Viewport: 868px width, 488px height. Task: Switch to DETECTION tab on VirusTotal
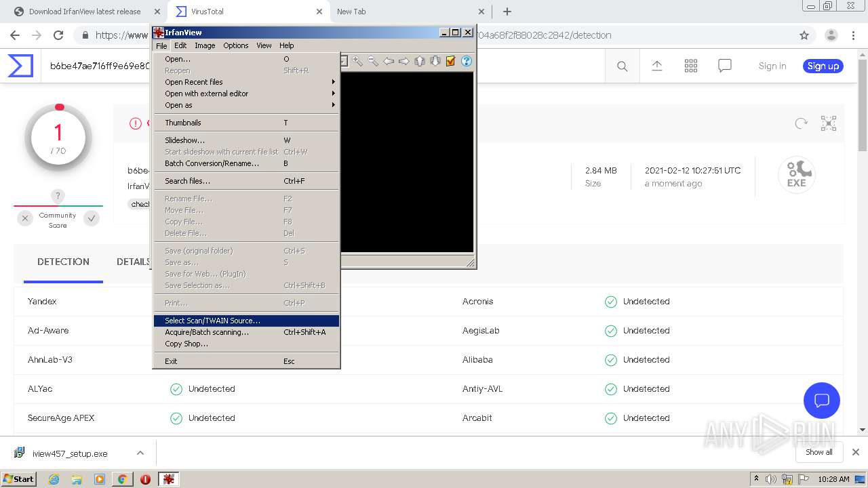[x=63, y=262]
